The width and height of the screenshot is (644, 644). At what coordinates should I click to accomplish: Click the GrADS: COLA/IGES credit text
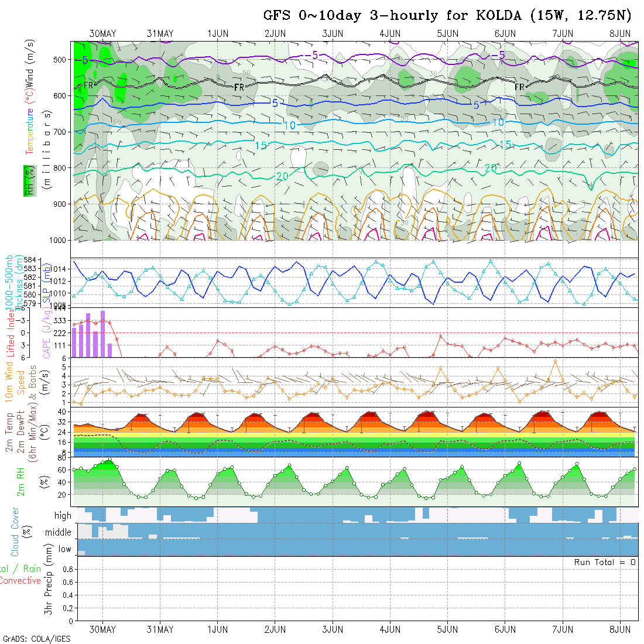(36, 639)
